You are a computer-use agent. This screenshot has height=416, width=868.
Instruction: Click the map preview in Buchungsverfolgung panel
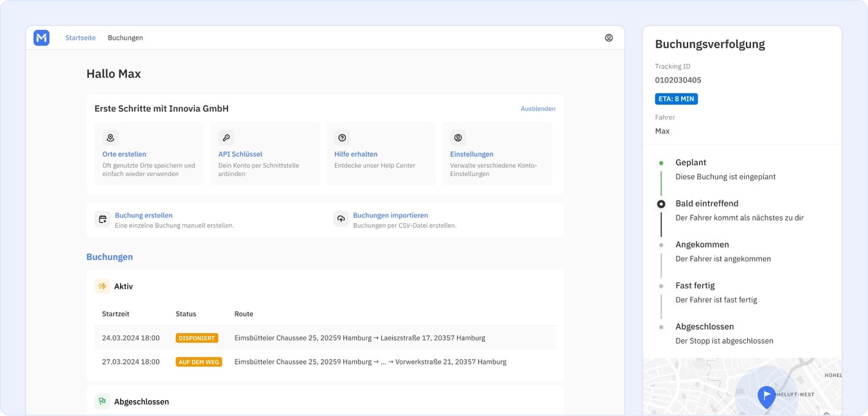tap(742, 386)
